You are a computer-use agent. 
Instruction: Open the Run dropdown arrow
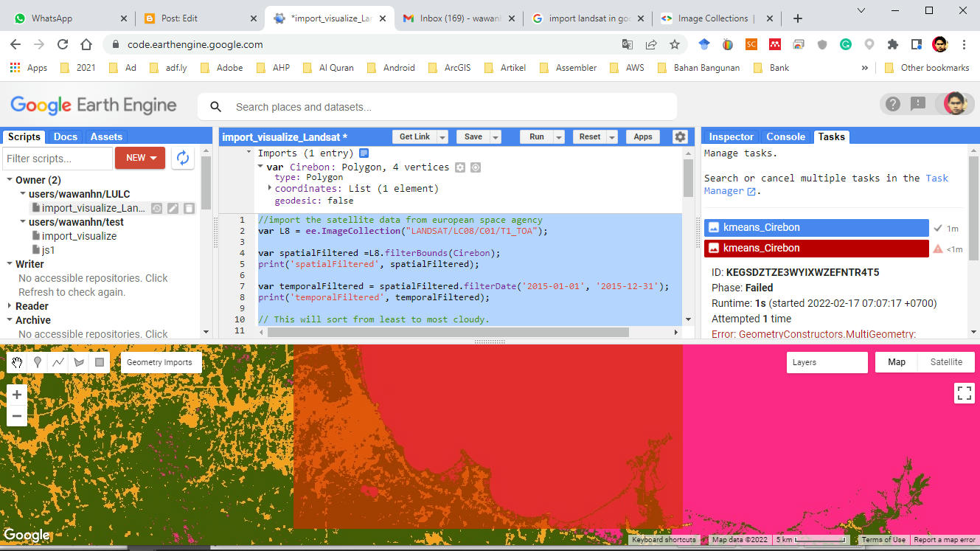559,137
